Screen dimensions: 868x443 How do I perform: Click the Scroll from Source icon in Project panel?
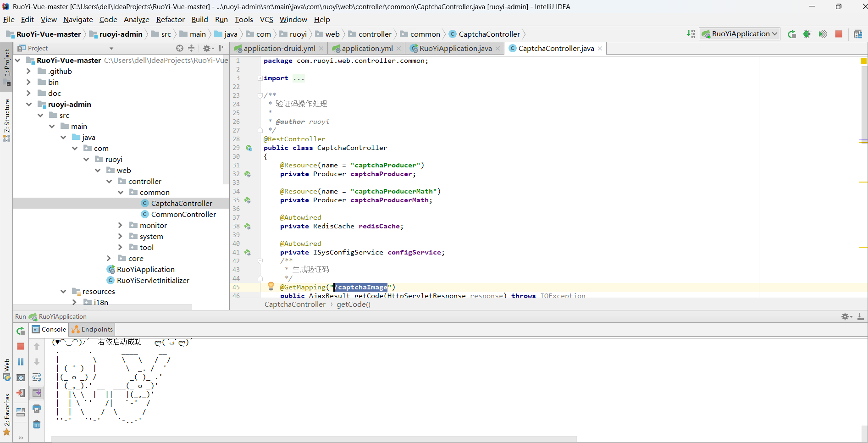(180, 48)
